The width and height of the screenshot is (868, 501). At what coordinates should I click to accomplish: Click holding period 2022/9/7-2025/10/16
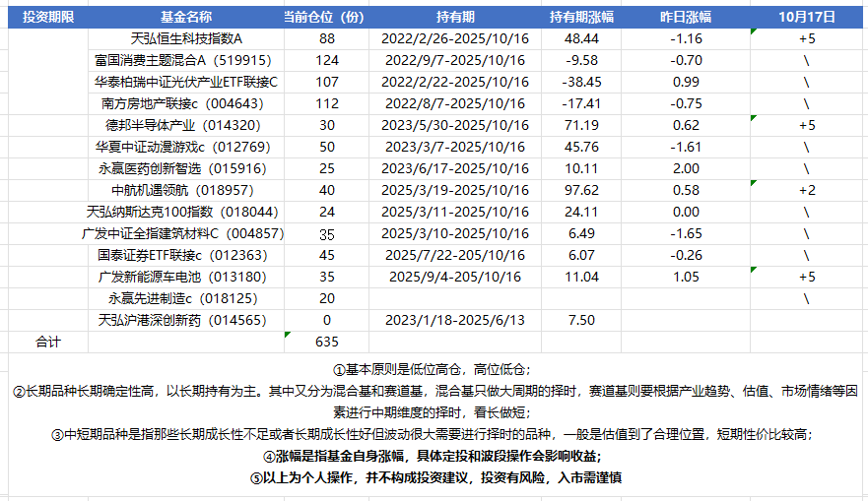(x=455, y=60)
